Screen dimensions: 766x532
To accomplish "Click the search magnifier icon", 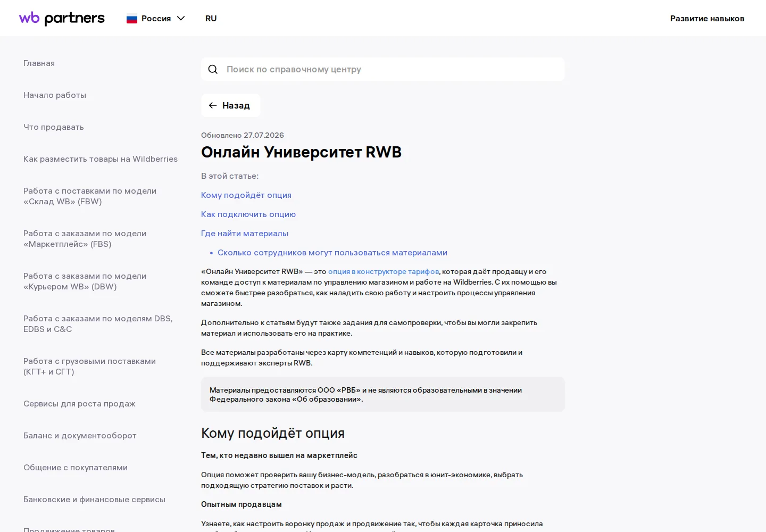I will [213, 69].
